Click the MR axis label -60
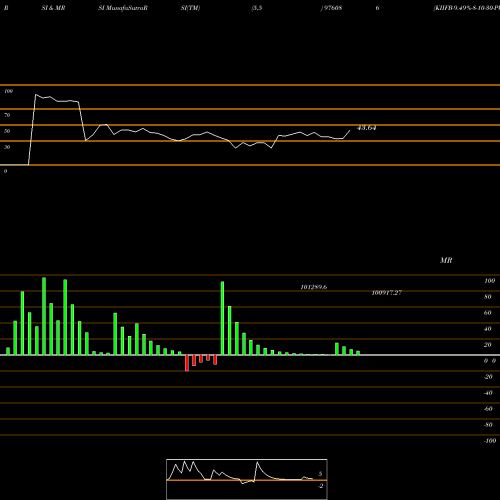500x500 pixels. [x=488, y=409]
